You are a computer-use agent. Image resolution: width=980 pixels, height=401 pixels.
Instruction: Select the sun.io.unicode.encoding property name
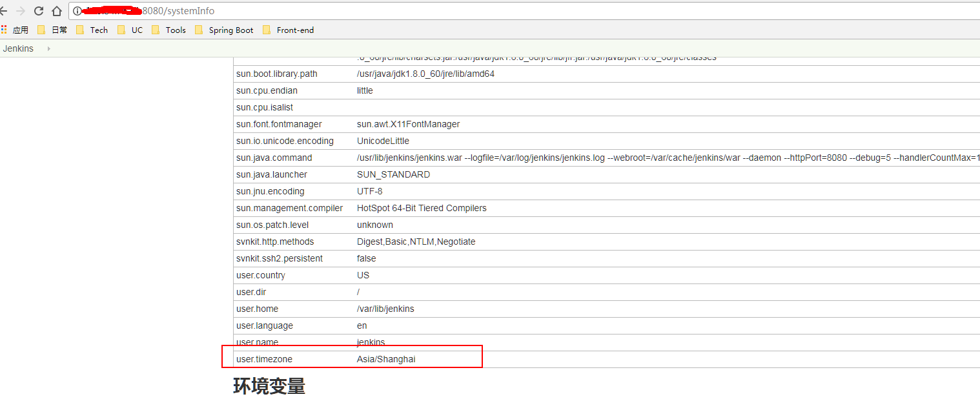(x=285, y=141)
